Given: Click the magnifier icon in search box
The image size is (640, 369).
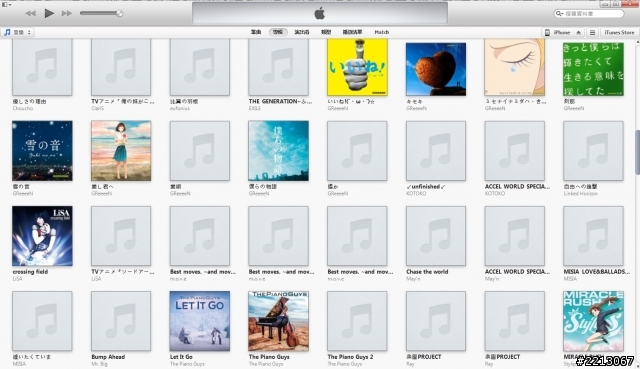Looking at the screenshot, I should pyautogui.click(x=559, y=13).
